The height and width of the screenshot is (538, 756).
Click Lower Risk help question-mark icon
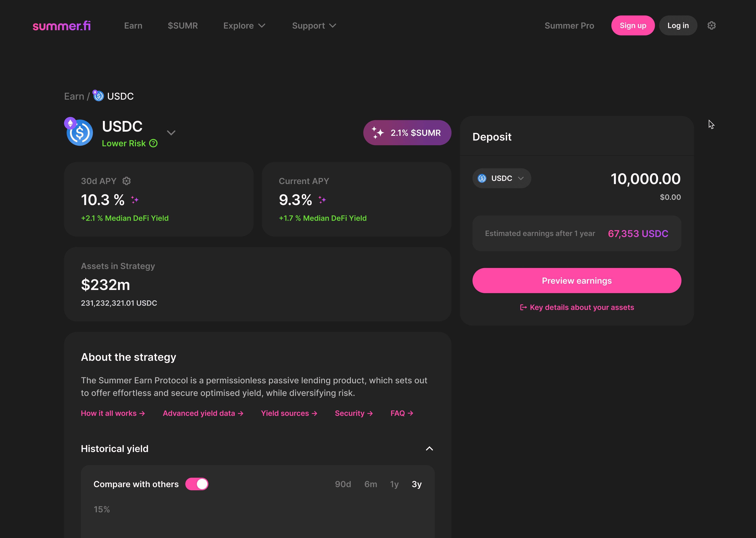[153, 144]
